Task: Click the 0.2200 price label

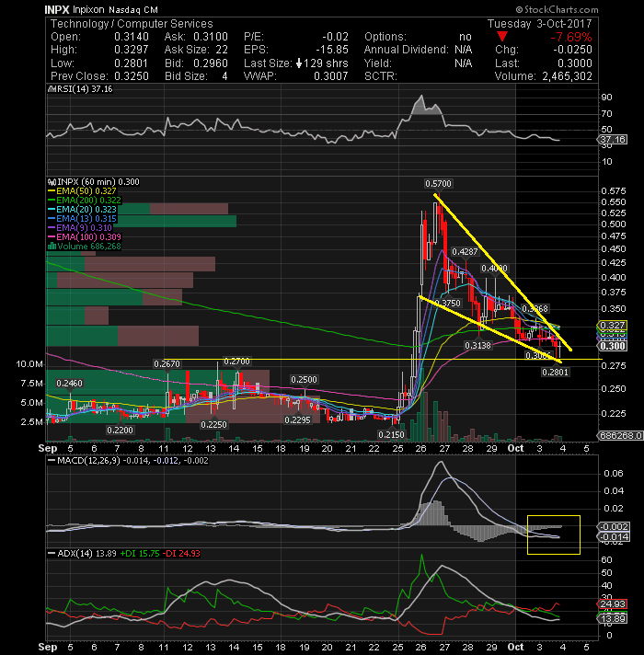Action: point(120,430)
